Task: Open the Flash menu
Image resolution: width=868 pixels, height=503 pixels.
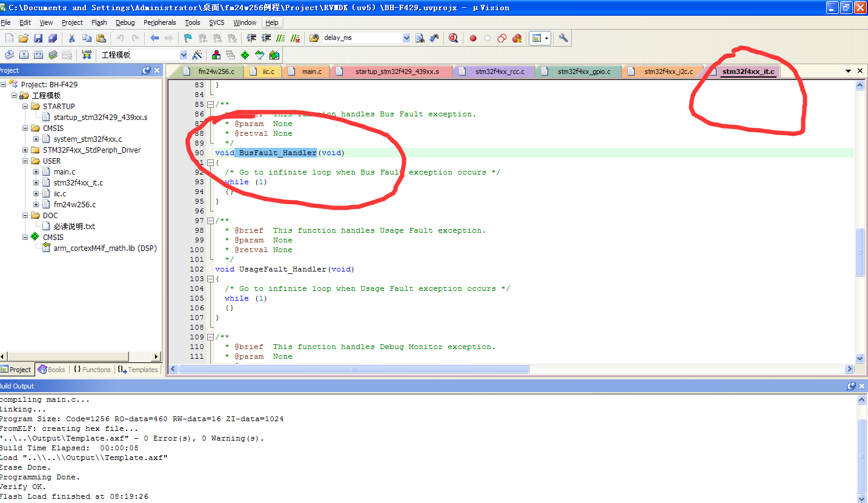Action: (x=99, y=22)
